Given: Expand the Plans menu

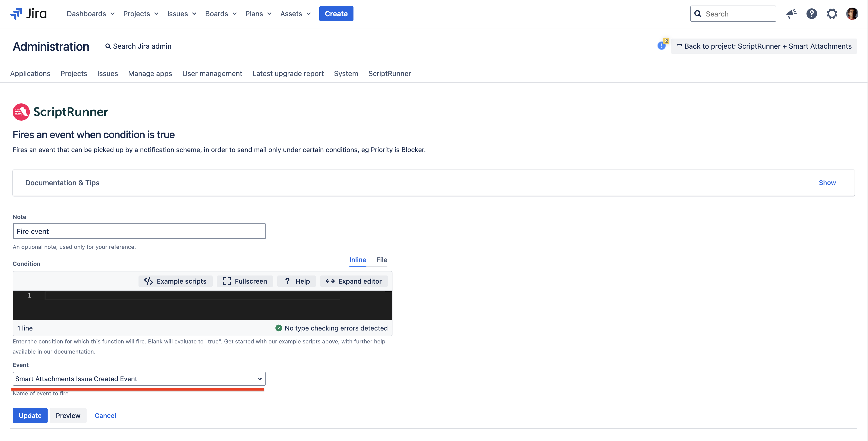Looking at the screenshot, I should click(x=258, y=14).
